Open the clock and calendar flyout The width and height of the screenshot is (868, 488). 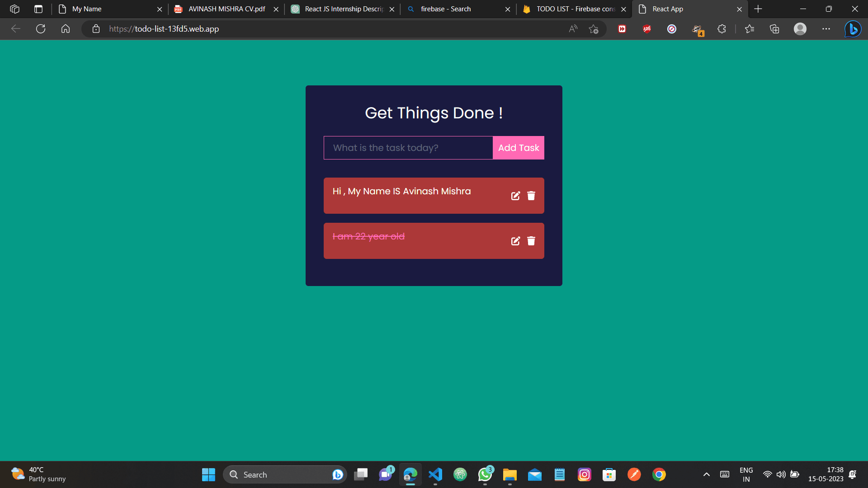point(826,474)
